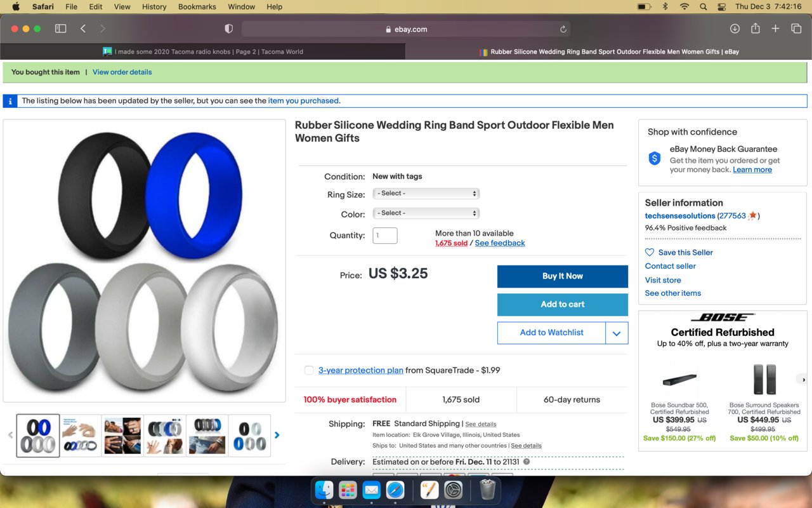Open the Ring Size dropdown
812x508 pixels.
coord(426,193)
